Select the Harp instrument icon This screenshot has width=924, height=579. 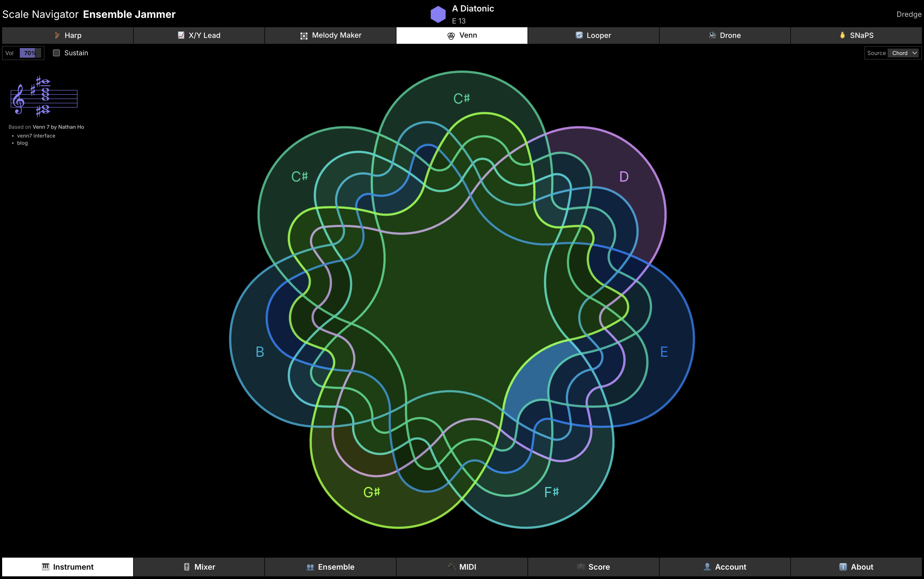tap(57, 35)
